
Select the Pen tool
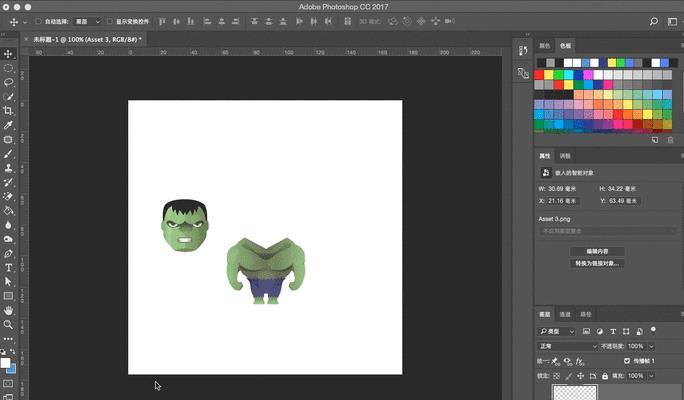click(8, 253)
